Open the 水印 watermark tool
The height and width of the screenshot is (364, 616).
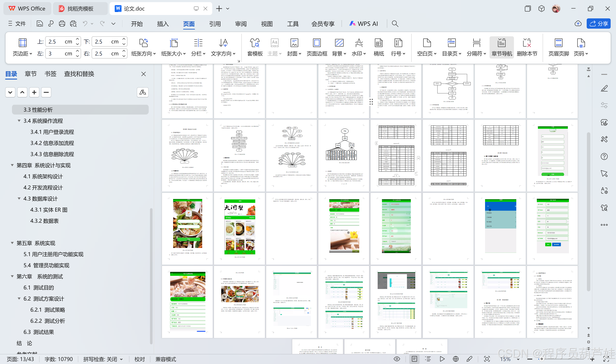click(x=359, y=47)
